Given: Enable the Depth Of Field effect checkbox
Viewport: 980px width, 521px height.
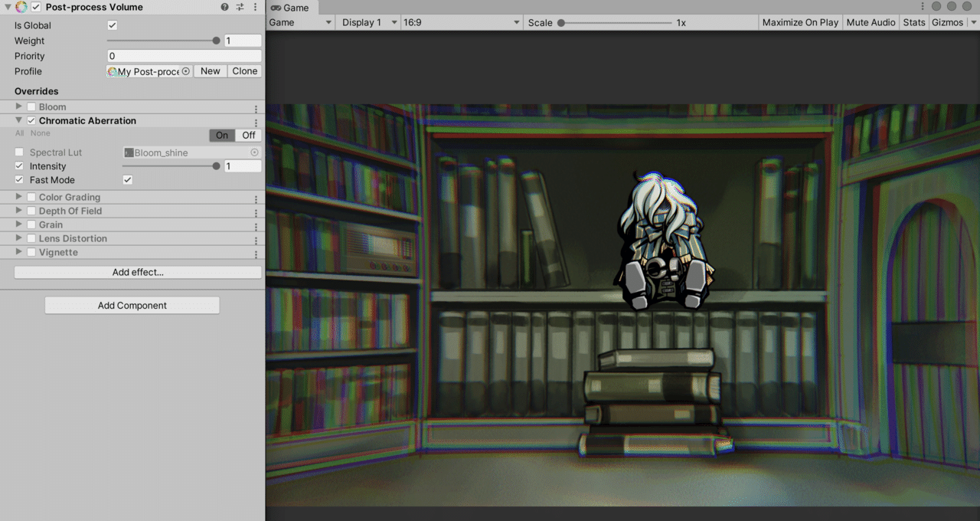Looking at the screenshot, I should click(x=31, y=211).
